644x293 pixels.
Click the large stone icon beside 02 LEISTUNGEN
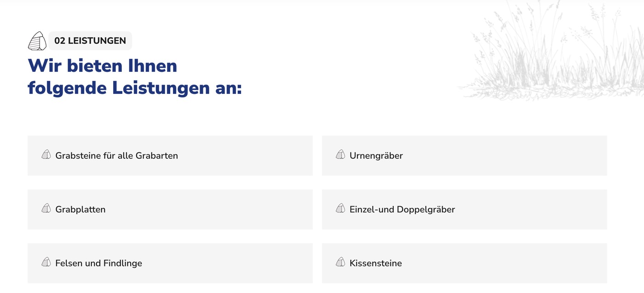click(x=37, y=41)
